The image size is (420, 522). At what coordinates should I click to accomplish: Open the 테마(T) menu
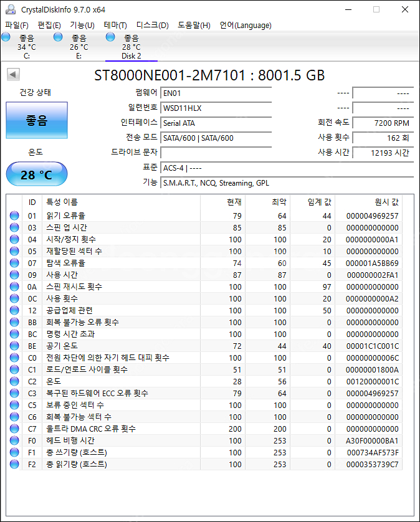point(115,26)
